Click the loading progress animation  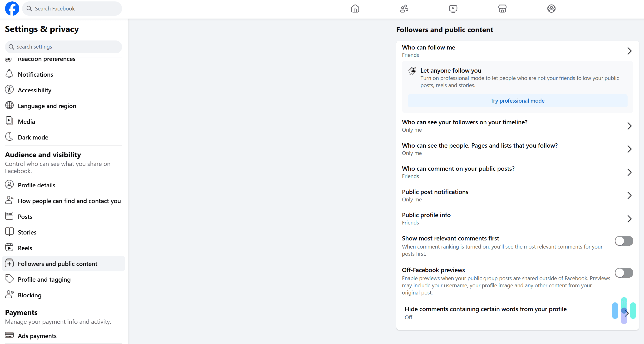[x=624, y=311]
